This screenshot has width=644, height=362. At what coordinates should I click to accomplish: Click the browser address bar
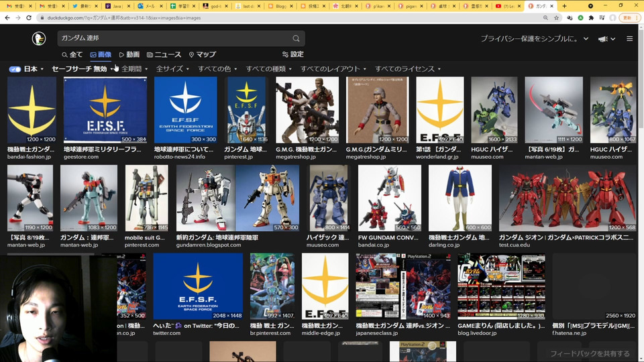[x=288, y=17]
